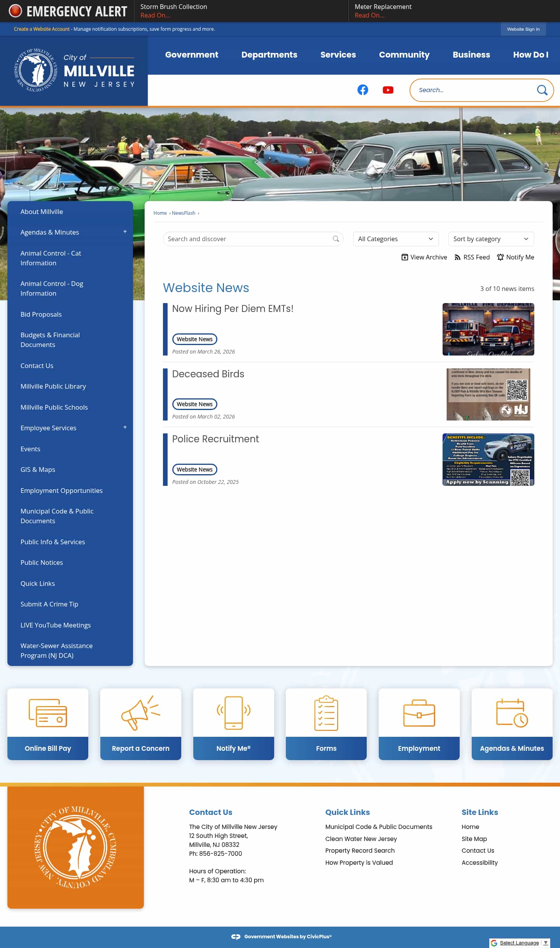Viewport: 560px width, 948px height.
Task: Click the orange footer city seal
Action: (x=75, y=847)
